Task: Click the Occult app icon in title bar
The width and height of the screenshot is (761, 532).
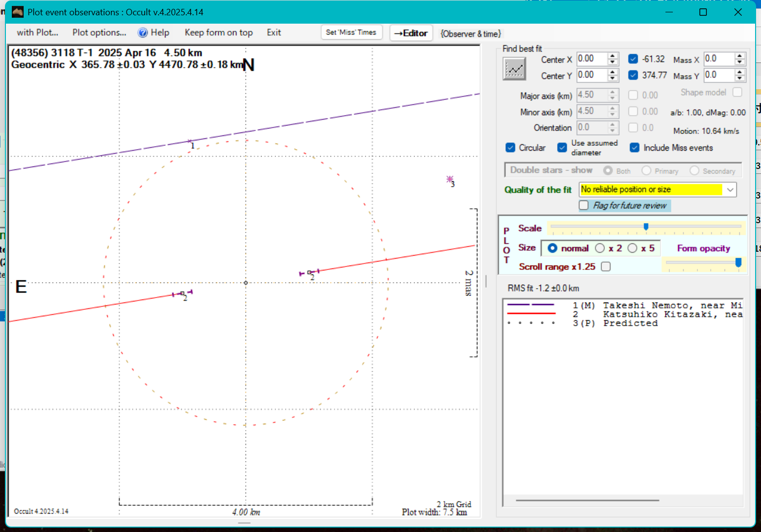Action: click(18, 12)
